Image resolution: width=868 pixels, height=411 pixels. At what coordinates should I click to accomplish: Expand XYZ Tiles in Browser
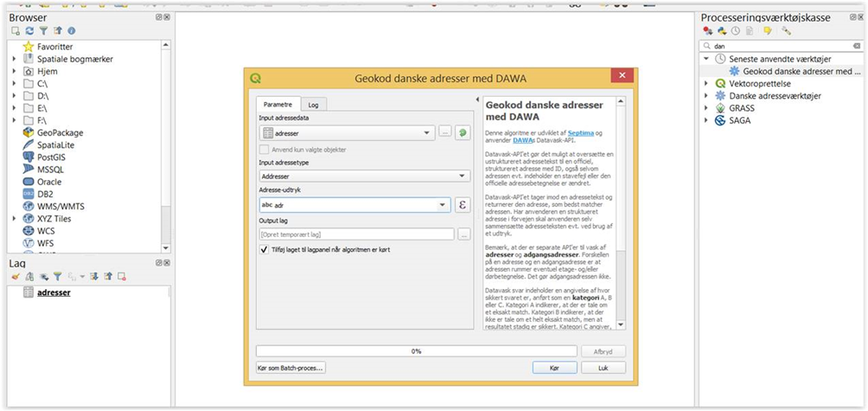15,218
